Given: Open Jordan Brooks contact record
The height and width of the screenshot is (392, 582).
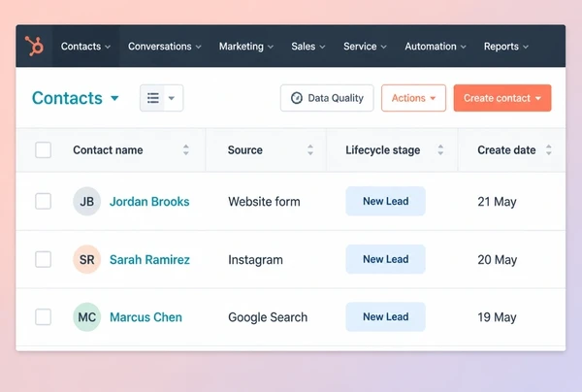Looking at the screenshot, I should (149, 202).
